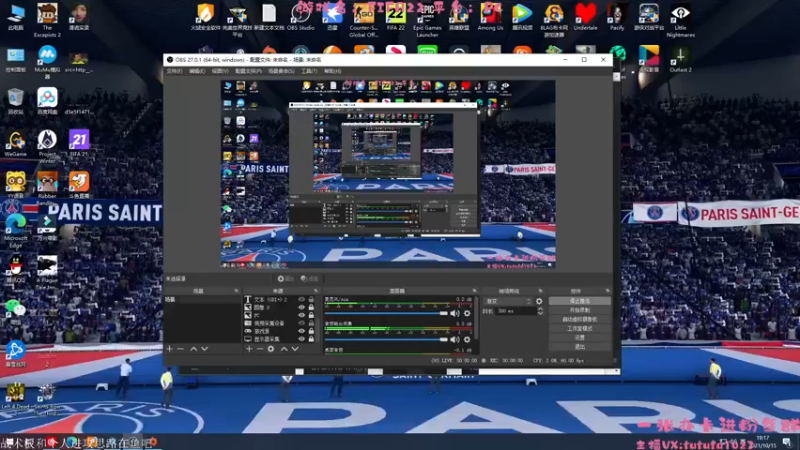This screenshot has height=450, width=800.
Task: Mute the 麦克风/Aux channel speaker icon
Action: coord(455,313)
